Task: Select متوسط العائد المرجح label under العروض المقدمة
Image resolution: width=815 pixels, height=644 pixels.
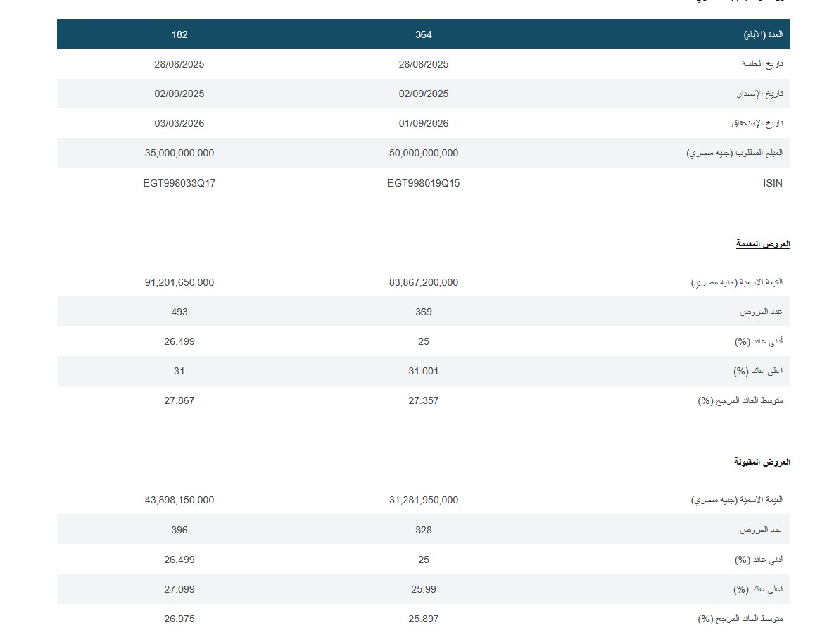Action: 740,400
